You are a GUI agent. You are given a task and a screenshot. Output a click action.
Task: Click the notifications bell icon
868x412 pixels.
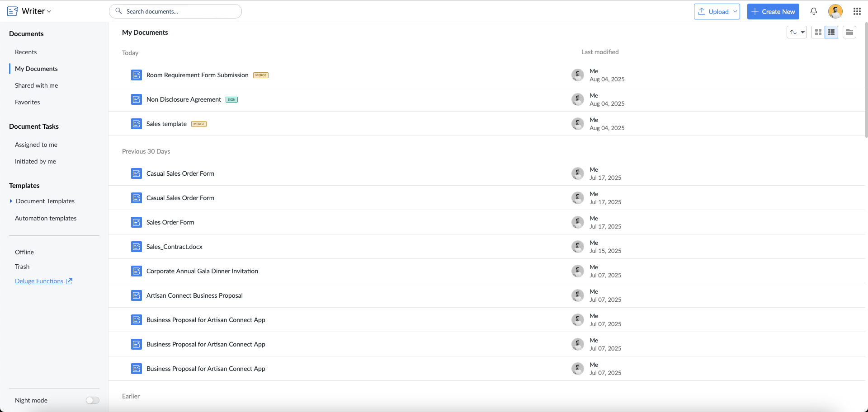[813, 11]
